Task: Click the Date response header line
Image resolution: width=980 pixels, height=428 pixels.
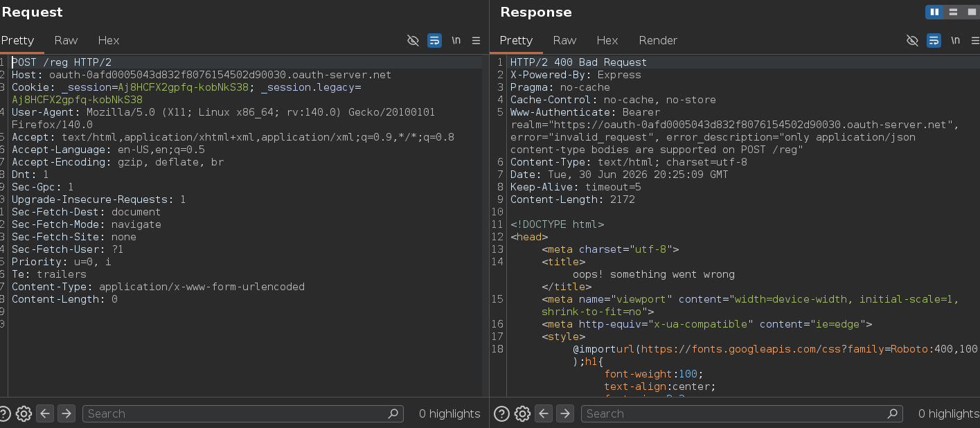Action: 619,175
